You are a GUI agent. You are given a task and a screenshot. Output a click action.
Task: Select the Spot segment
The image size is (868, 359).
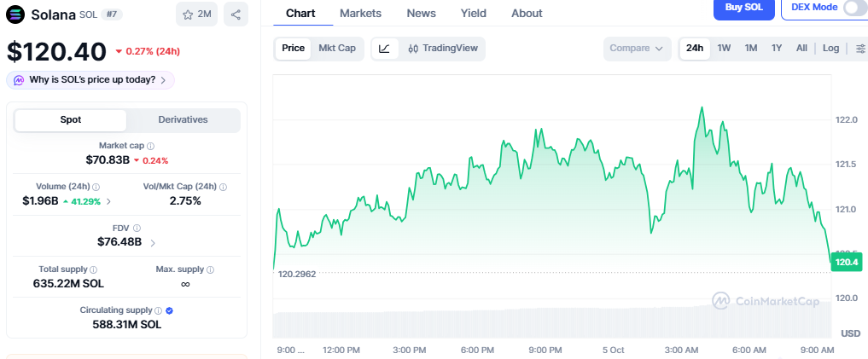pyautogui.click(x=71, y=120)
